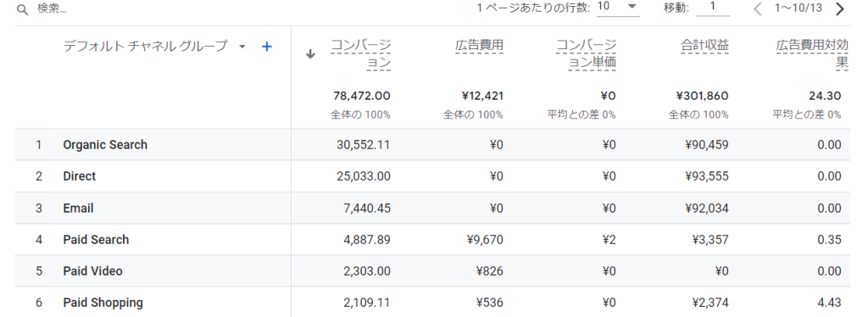
Task: Sort by the 合計収益 column header
Action: (x=704, y=46)
